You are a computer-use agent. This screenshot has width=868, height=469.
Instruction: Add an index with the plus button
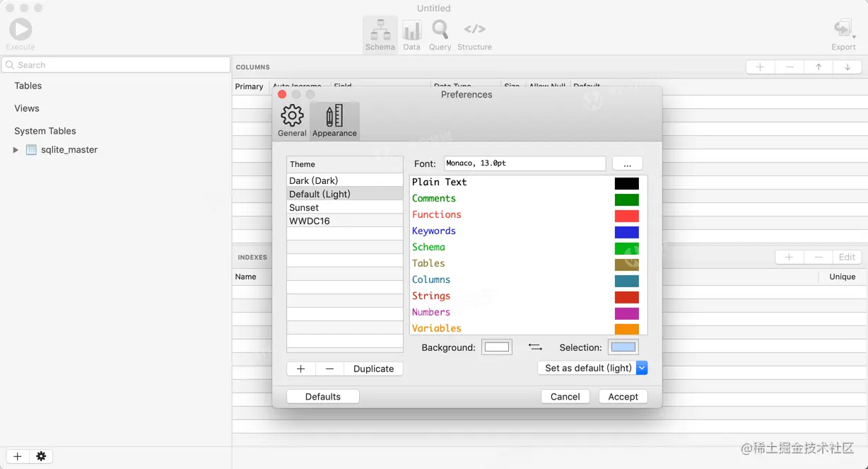tap(790, 257)
